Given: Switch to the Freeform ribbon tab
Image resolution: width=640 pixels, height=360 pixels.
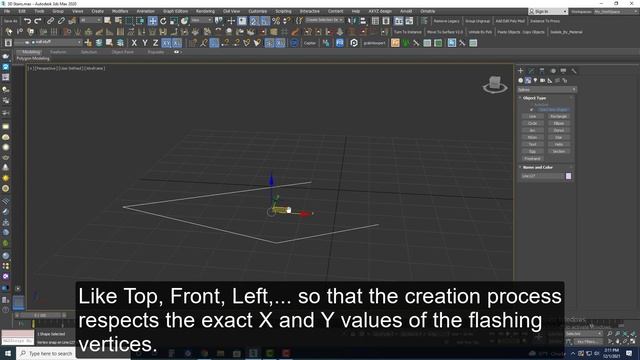Looking at the screenshot, I should coord(58,52).
